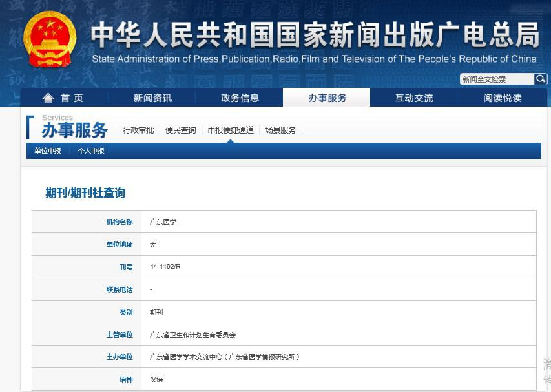Choose 单位申报 in the blue bar
551x392 pixels.
tap(48, 151)
